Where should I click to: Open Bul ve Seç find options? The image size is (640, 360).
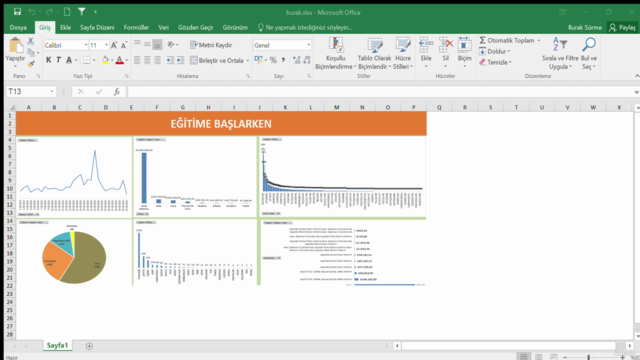click(589, 53)
